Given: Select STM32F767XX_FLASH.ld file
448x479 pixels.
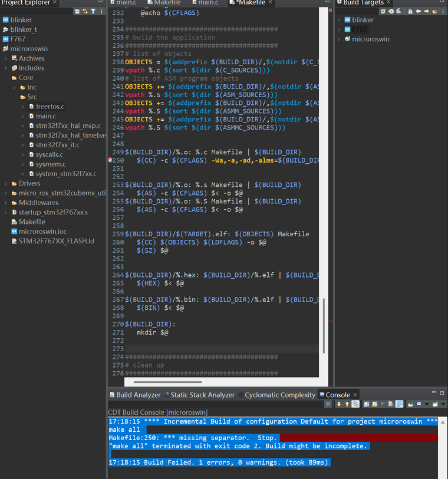Looking at the screenshot, I should point(53,241).
